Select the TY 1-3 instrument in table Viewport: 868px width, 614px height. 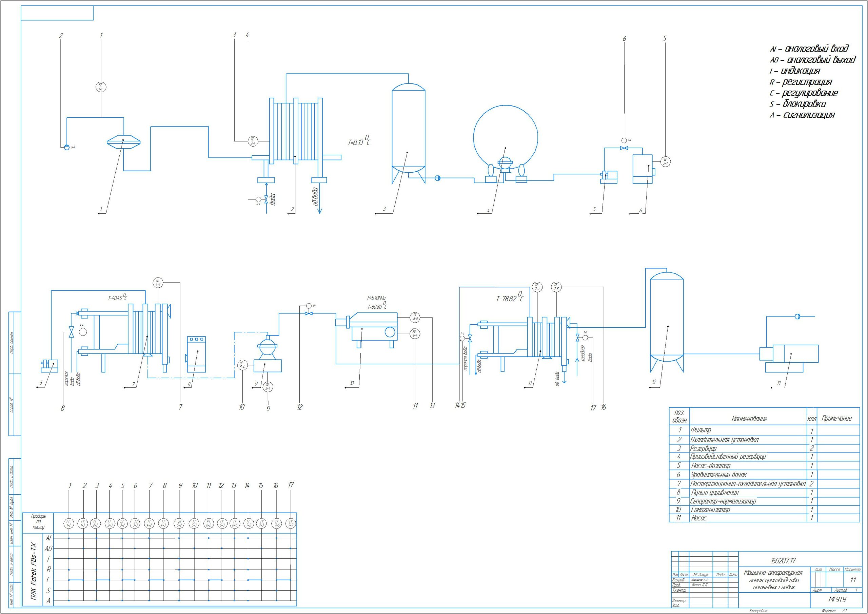tap(83, 523)
